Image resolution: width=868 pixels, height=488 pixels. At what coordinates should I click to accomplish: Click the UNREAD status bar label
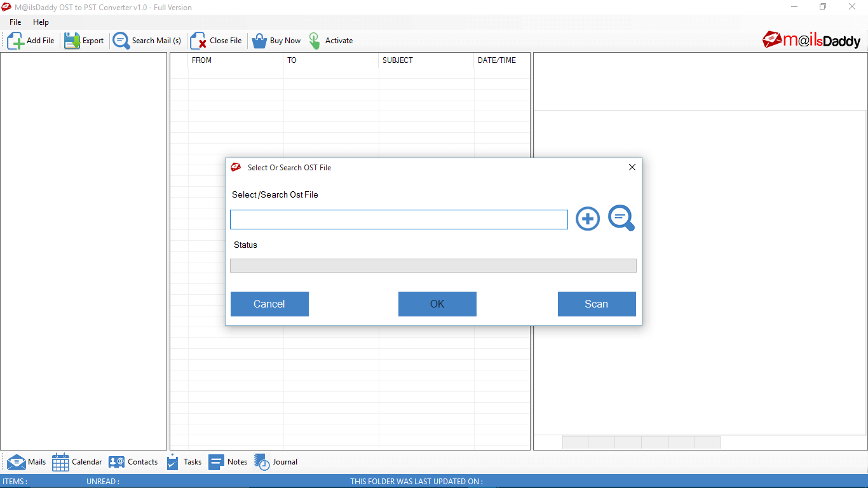click(x=103, y=482)
